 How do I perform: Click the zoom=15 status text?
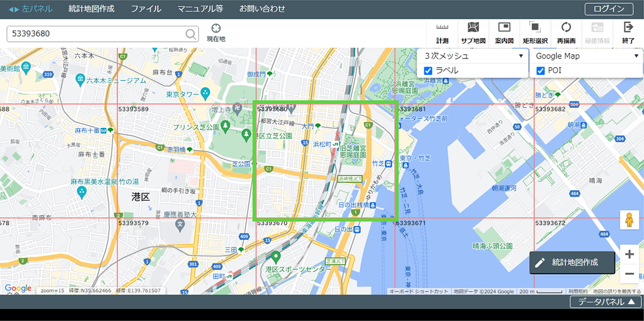click(x=52, y=290)
